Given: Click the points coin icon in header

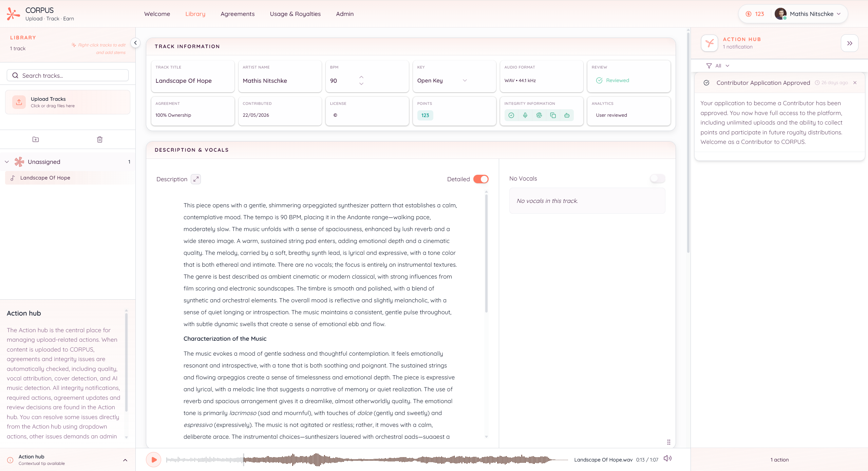Looking at the screenshot, I should coord(749,14).
